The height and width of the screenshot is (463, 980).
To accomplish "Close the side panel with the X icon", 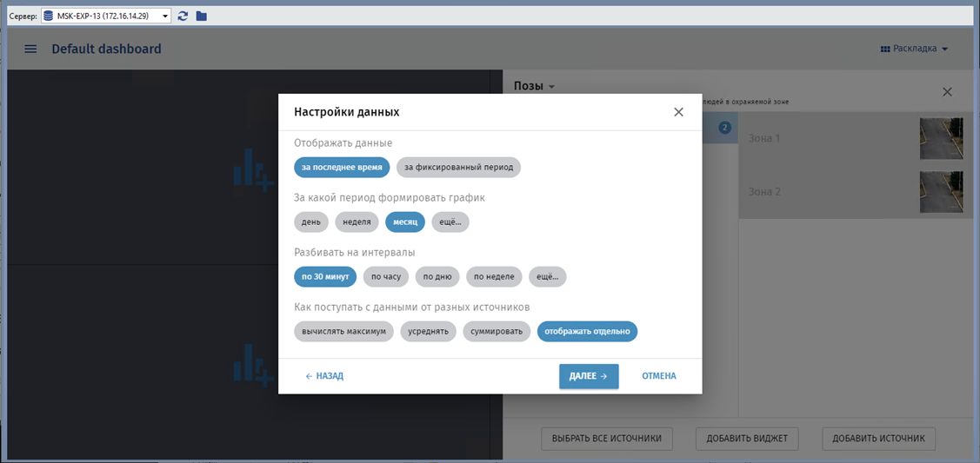I will (x=947, y=92).
